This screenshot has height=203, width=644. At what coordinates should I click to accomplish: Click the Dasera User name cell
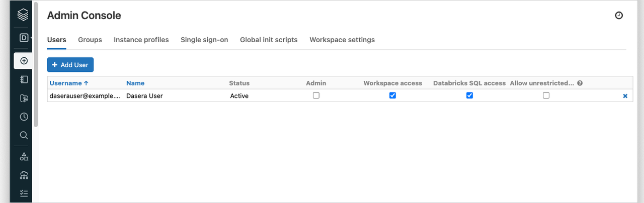click(x=144, y=95)
